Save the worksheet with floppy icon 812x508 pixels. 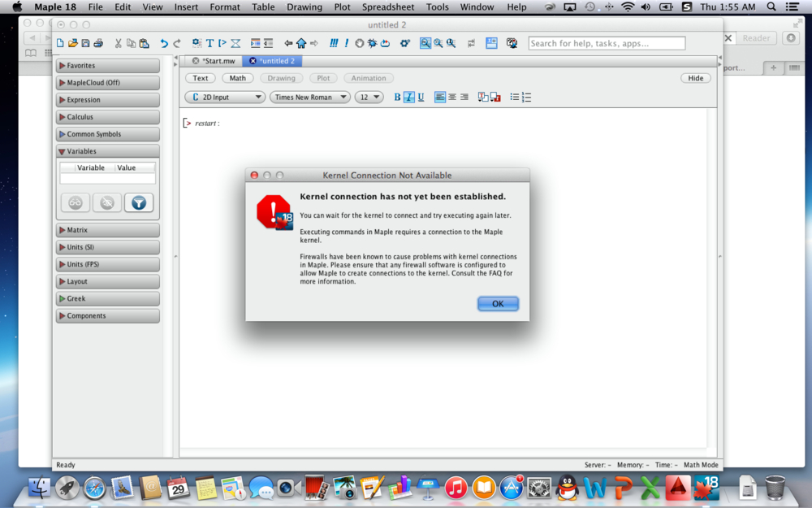85,44
